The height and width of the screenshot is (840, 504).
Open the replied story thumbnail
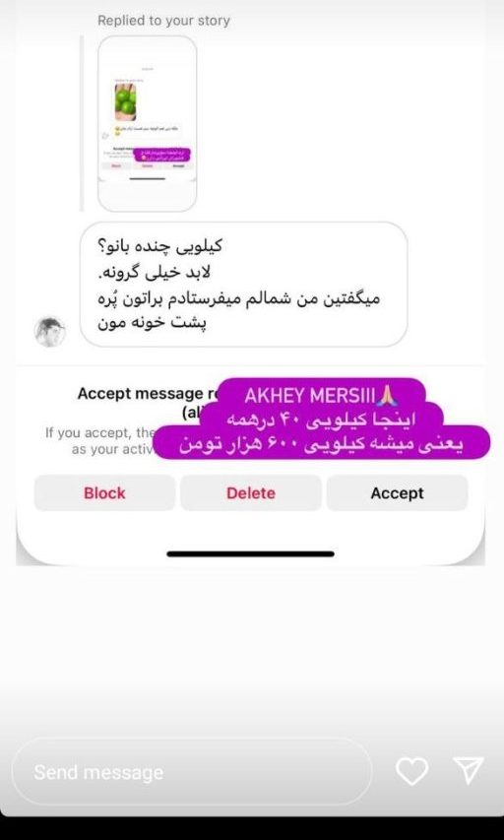point(148,124)
